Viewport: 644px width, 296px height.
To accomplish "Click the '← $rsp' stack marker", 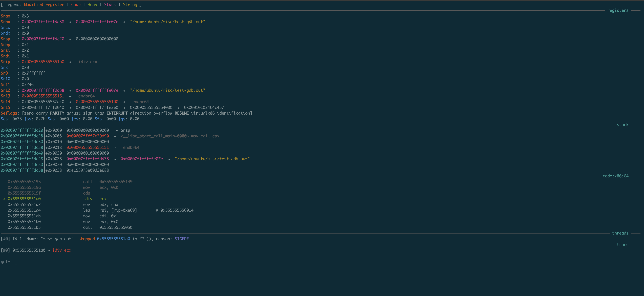I will pyautogui.click(x=123, y=130).
